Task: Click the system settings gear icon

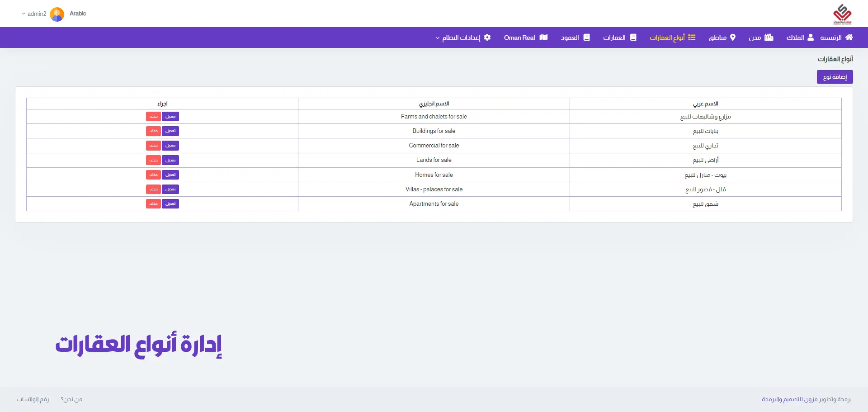Action: click(487, 38)
